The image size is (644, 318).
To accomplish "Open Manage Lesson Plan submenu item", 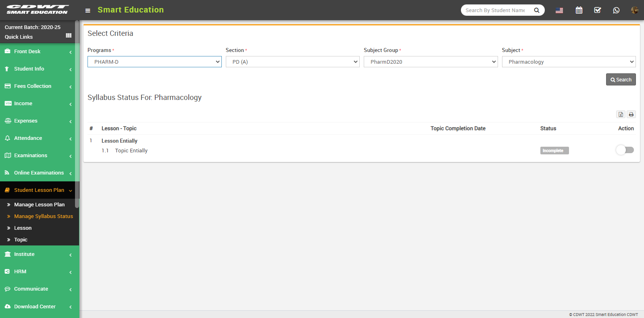I will (x=39, y=204).
